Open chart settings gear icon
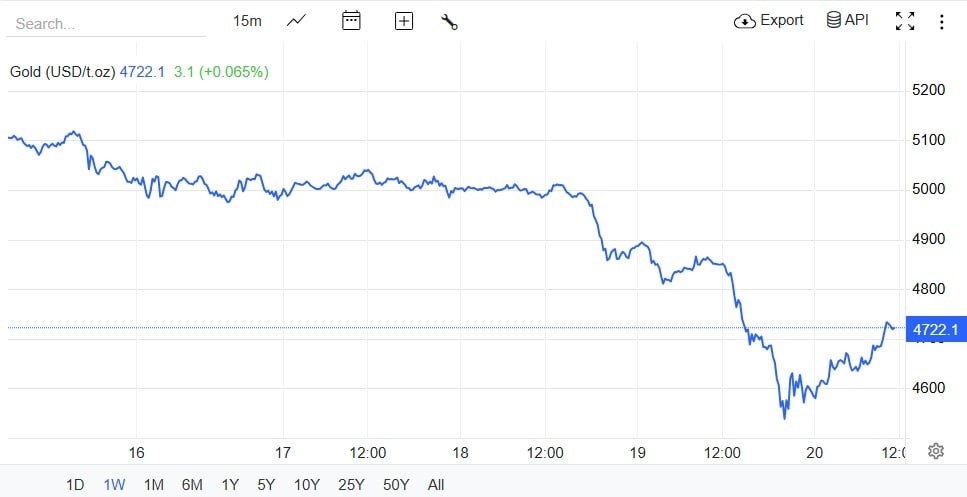 936,451
